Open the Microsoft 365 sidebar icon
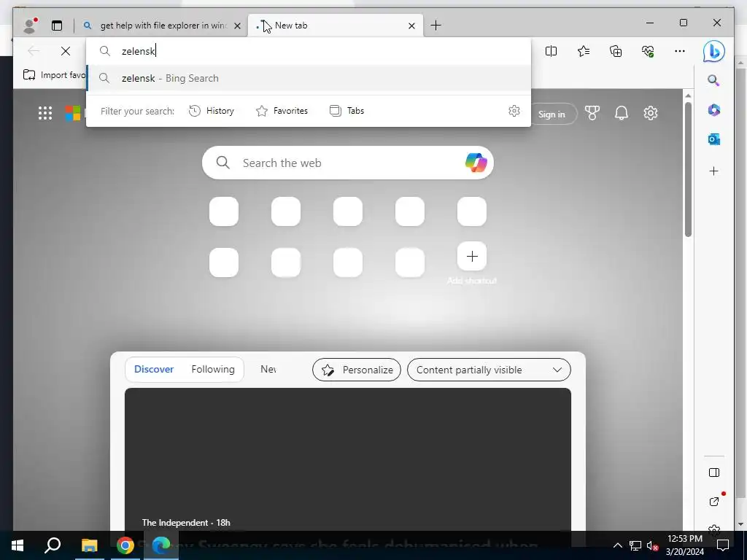This screenshot has height=560, width=747. pyautogui.click(x=713, y=110)
